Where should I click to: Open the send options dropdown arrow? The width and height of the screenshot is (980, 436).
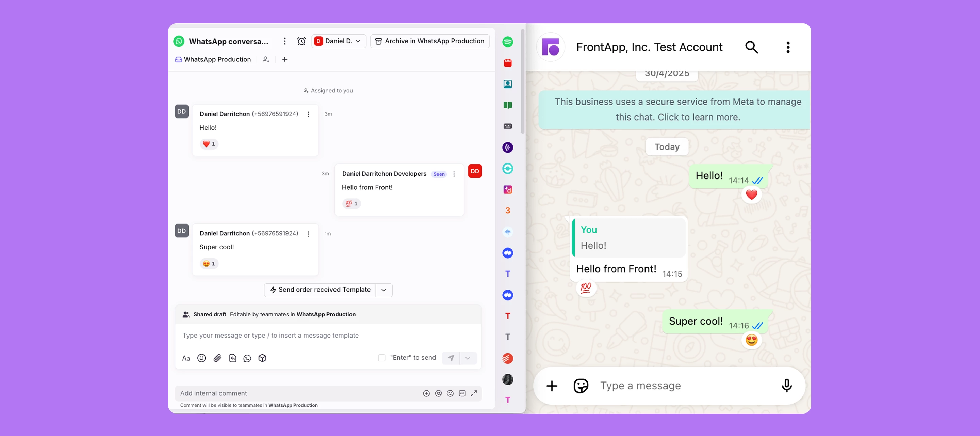(468, 358)
